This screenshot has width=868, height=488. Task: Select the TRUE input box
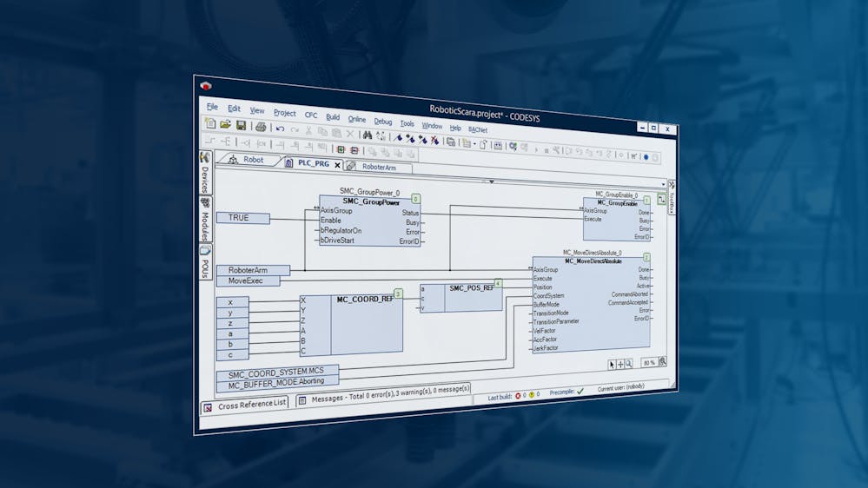tap(243, 217)
